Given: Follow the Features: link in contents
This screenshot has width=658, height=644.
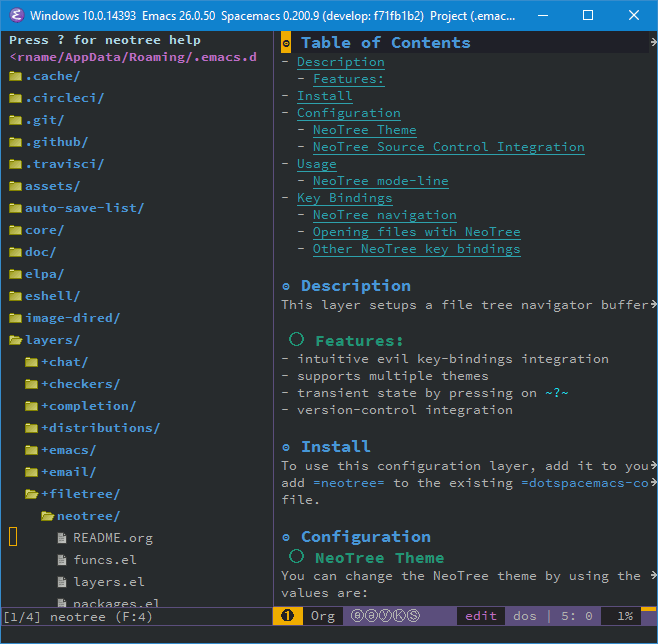Looking at the screenshot, I should pyautogui.click(x=349, y=79).
